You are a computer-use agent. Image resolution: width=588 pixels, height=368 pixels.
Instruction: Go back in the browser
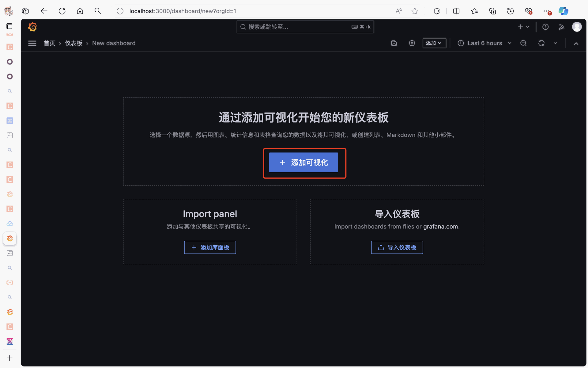(x=44, y=11)
